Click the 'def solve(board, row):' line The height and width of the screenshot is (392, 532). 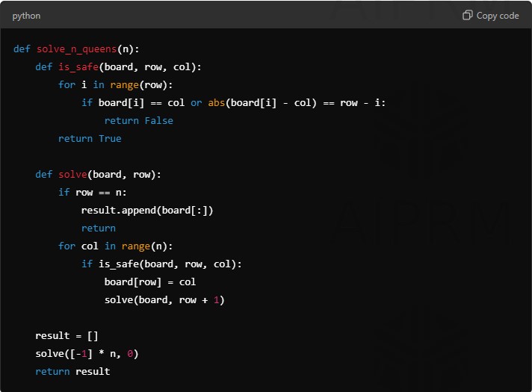pyautogui.click(x=98, y=175)
